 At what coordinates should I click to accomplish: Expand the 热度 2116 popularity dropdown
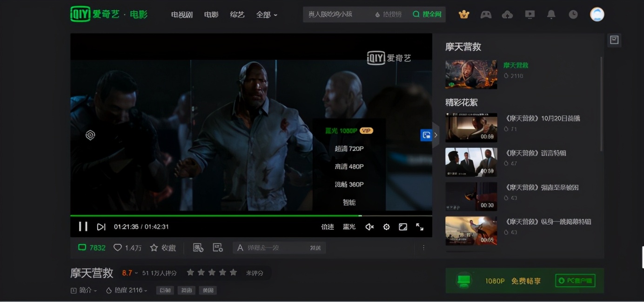[127, 290]
